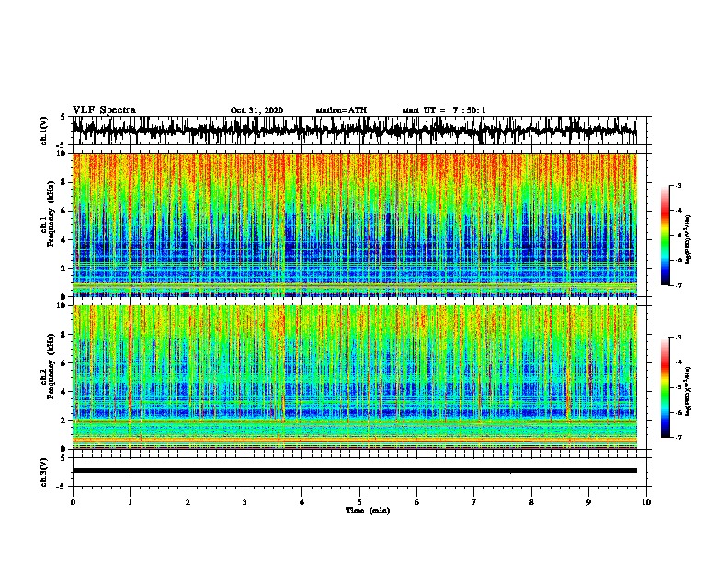The image size is (728, 563).
Task: Click time axis tick label "6"
Action: coord(416,502)
